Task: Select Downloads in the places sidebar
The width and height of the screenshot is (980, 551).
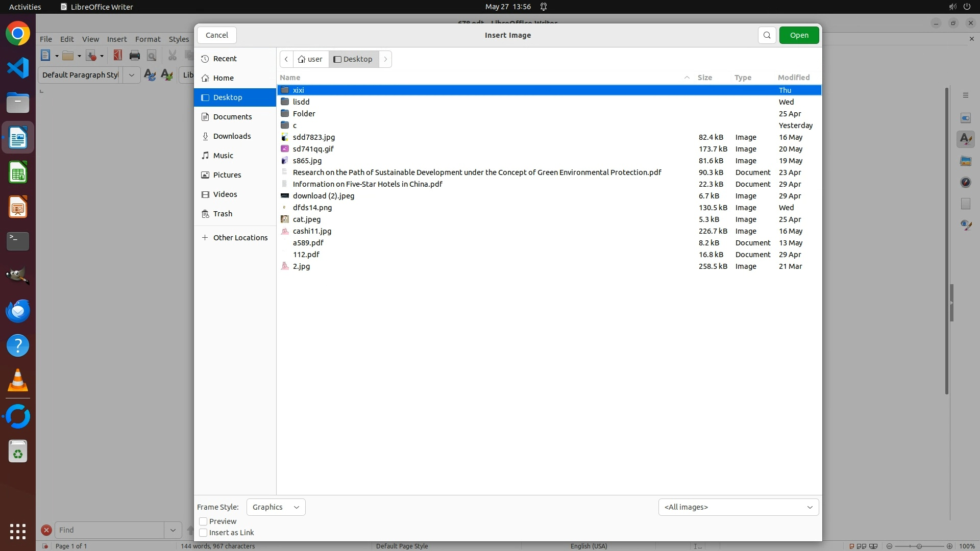Action: [232, 136]
